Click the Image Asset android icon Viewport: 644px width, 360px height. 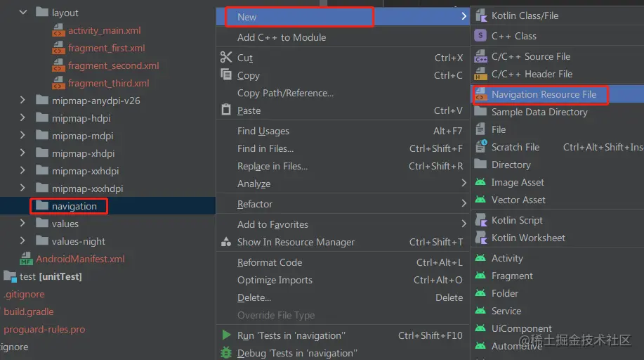point(480,181)
